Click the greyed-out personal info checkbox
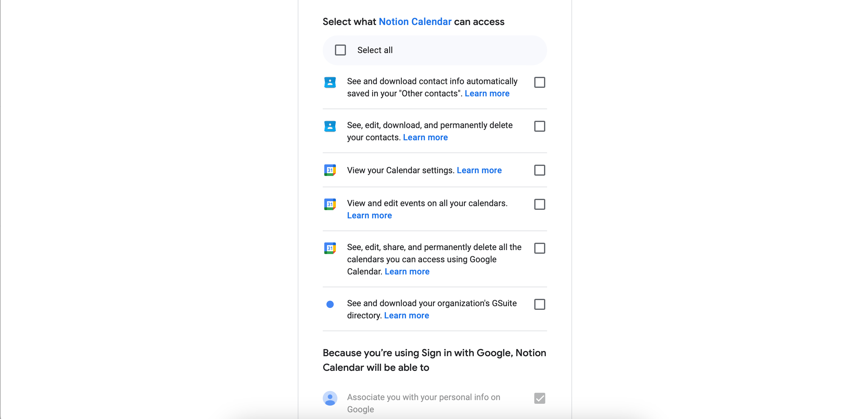868x419 pixels. tap(539, 399)
